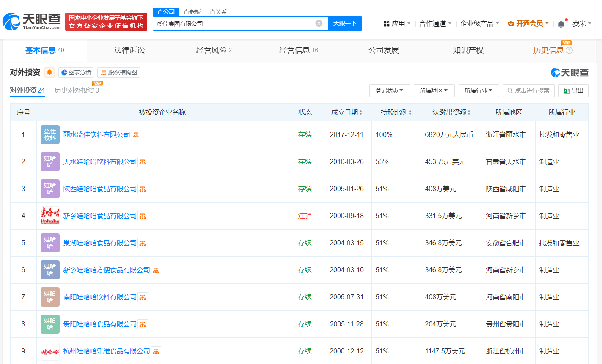Open 图表分析 chart analysis

(x=76, y=72)
